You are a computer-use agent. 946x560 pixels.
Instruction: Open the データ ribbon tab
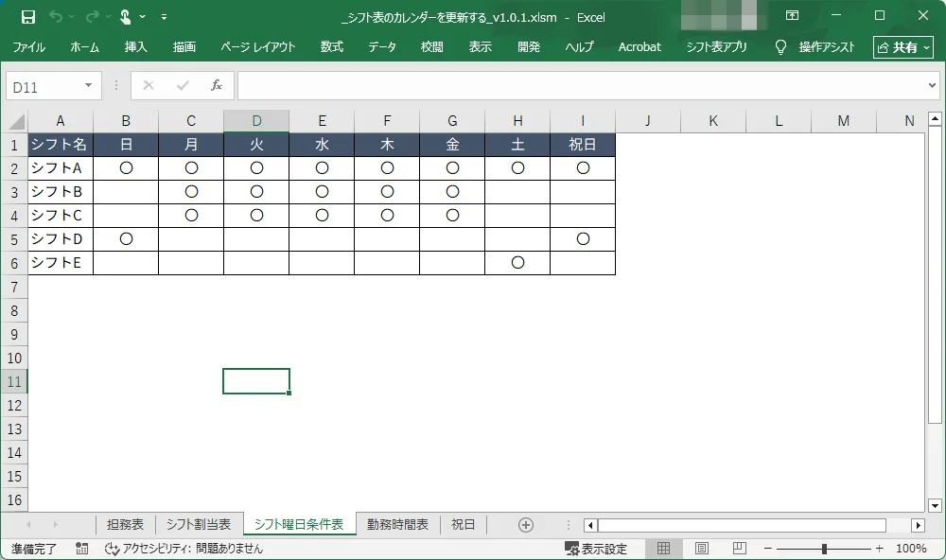(381, 46)
